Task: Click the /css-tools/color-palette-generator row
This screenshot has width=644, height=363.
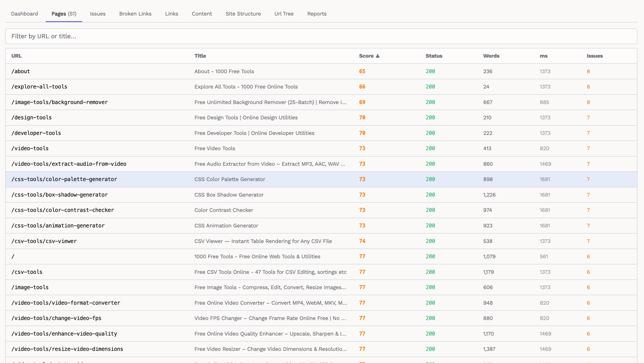Action: [x=64, y=179]
